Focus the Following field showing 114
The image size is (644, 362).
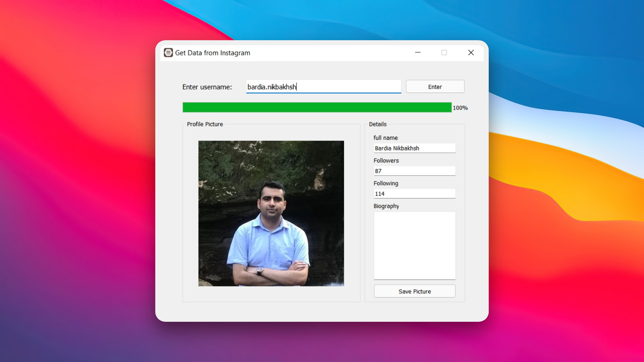point(415,194)
